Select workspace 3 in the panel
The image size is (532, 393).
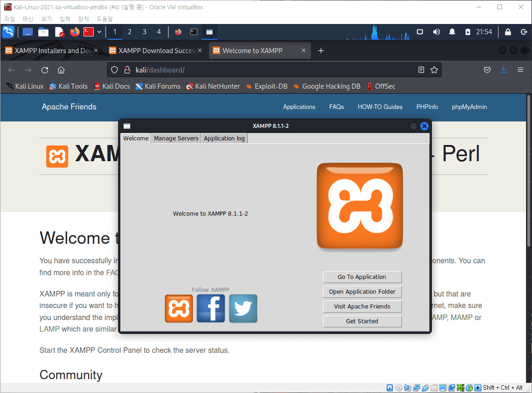click(x=144, y=32)
